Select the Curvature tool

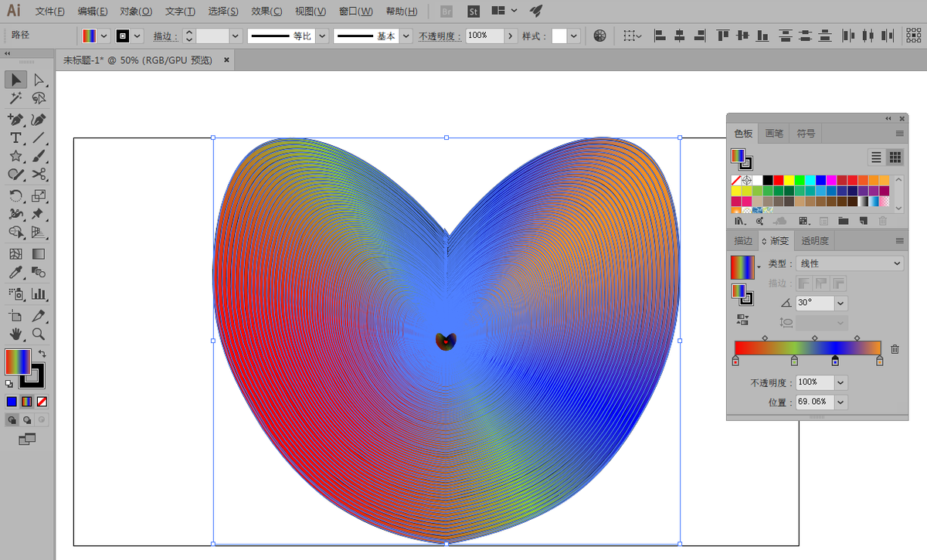tap(39, 119)
